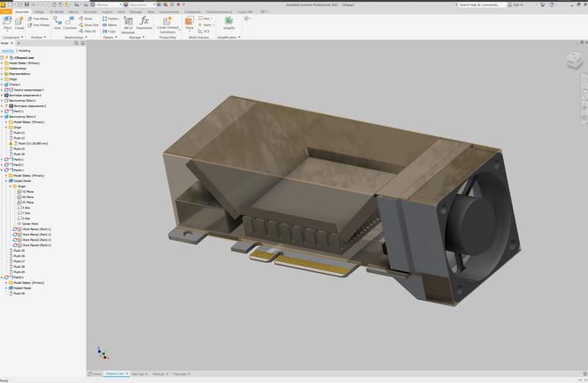588x383 pixels.
Task: Switch to Modeling browser tab
Action: (x=24, y=50)
